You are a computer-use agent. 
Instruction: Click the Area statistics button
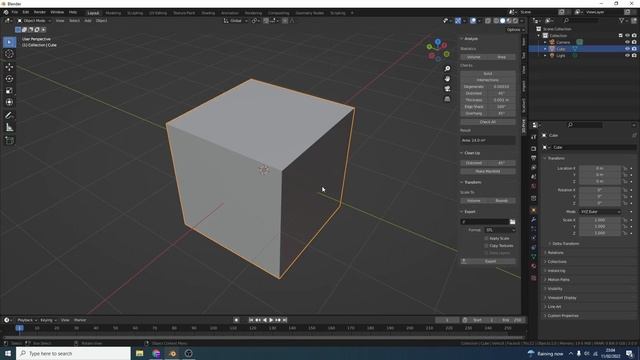click(x=502, y=57)
